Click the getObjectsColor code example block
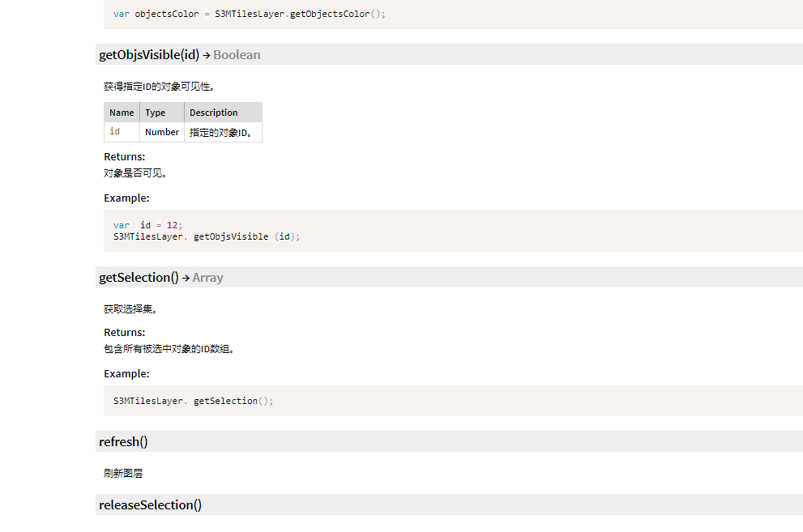The height and width of the screenshot is (532, 803). pos(453,15)
